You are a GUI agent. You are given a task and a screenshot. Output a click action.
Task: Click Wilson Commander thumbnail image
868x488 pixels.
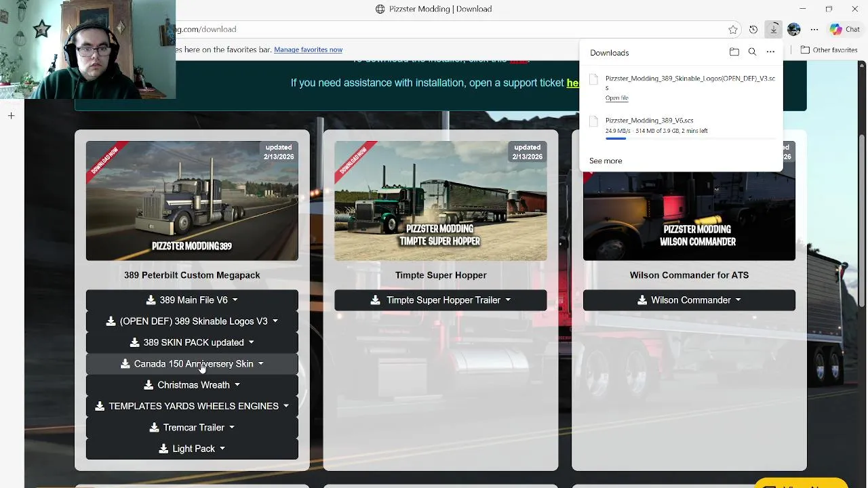tap(689, 216)
